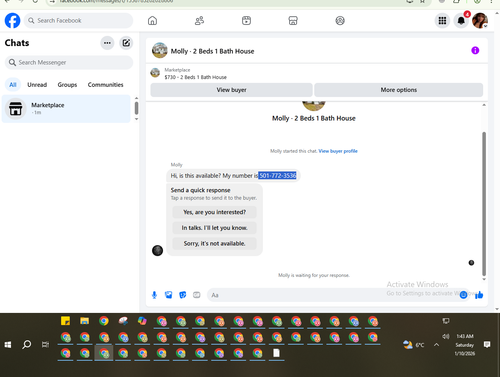The width and height of the screenshot is (500, 377).
Task: Send 'In talks. I'll let you know.' response
Action: (214, 228)
